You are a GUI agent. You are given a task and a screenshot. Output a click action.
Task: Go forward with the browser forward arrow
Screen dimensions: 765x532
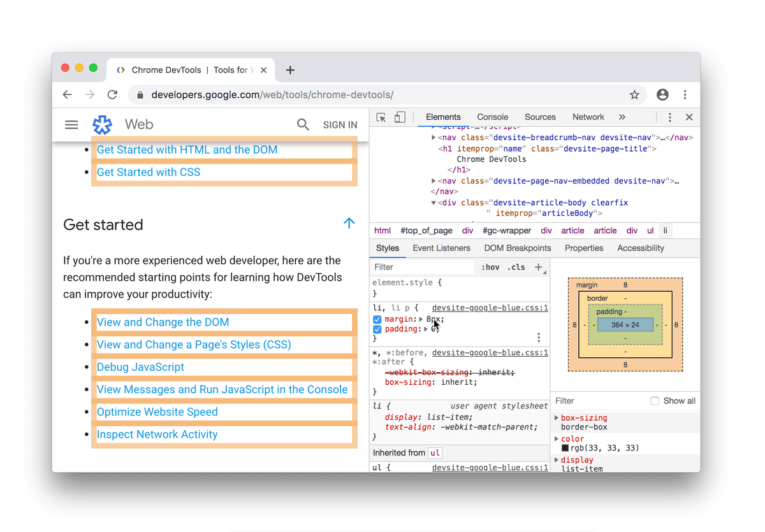pos(90,95)
